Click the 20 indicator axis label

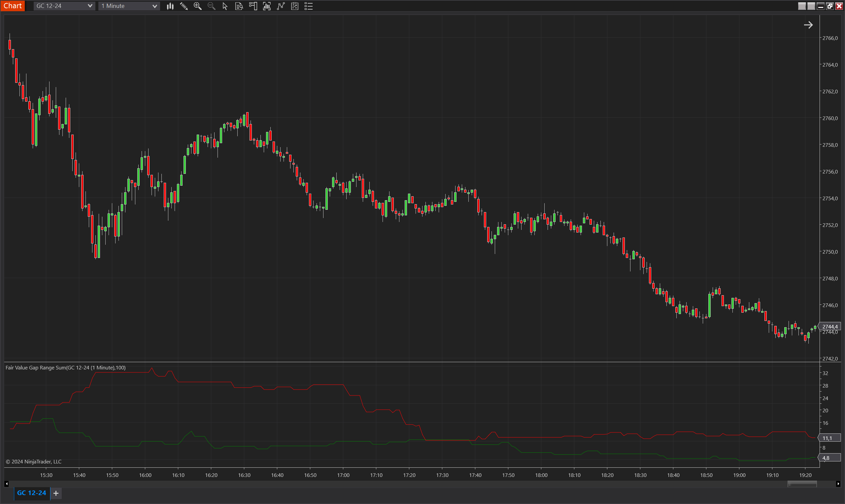pos(825,410)
